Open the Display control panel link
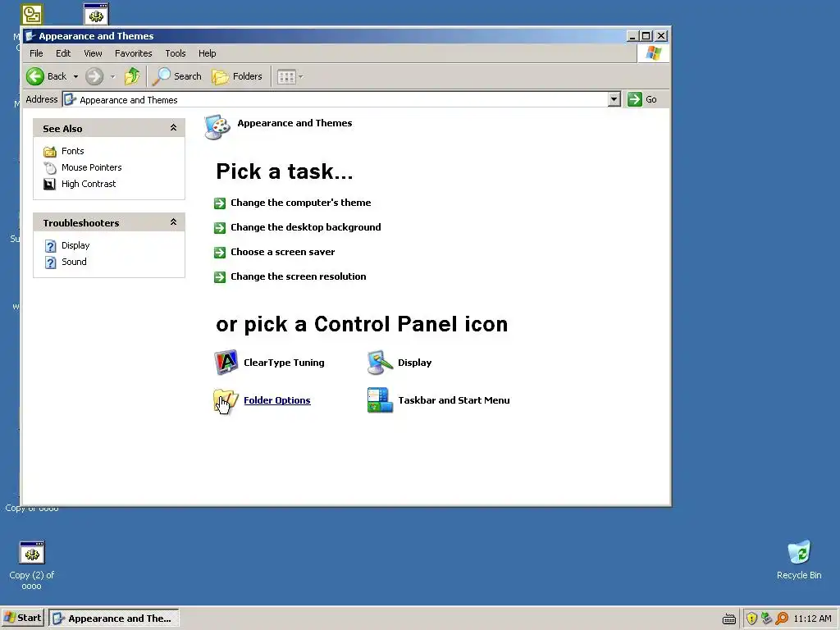 point(414,363)
